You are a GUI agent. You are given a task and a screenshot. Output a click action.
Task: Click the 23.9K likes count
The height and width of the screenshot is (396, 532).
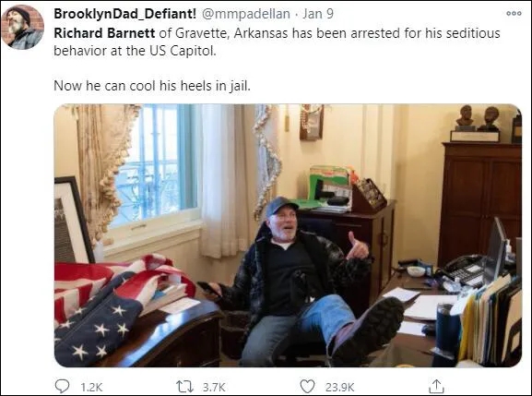coord(339,387)
